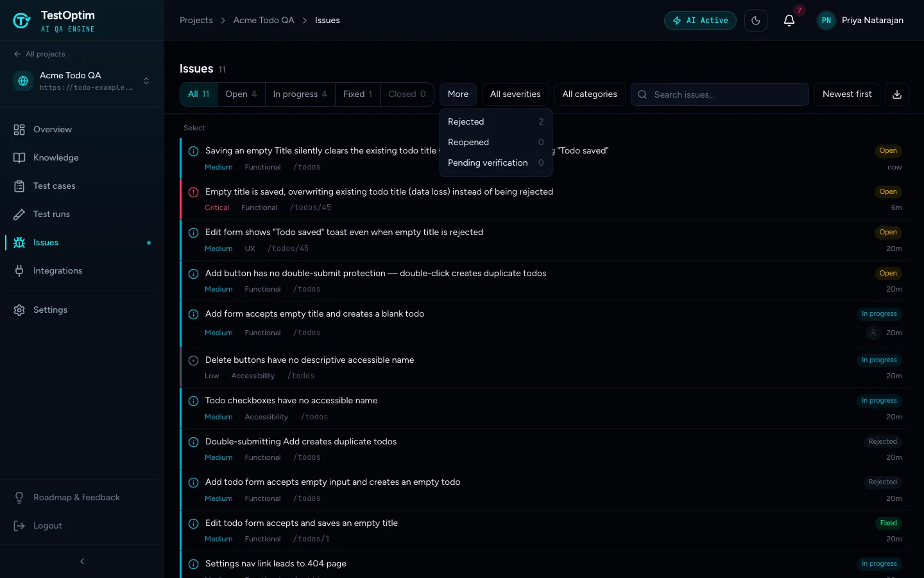Image resolution: width=924 pixels, height=578 pixels.
Task: Click the Integrations plug icon
Action: [x=19, y=271]
